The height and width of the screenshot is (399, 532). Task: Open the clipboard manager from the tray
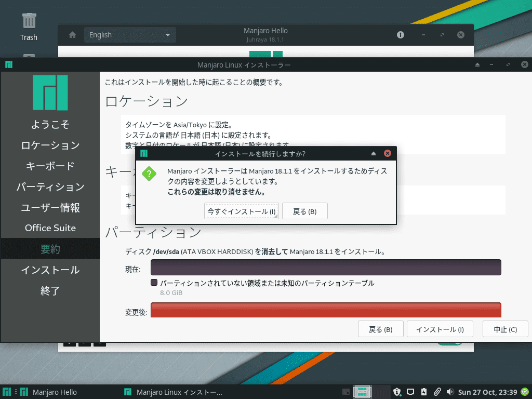click(x=436, y=392)
